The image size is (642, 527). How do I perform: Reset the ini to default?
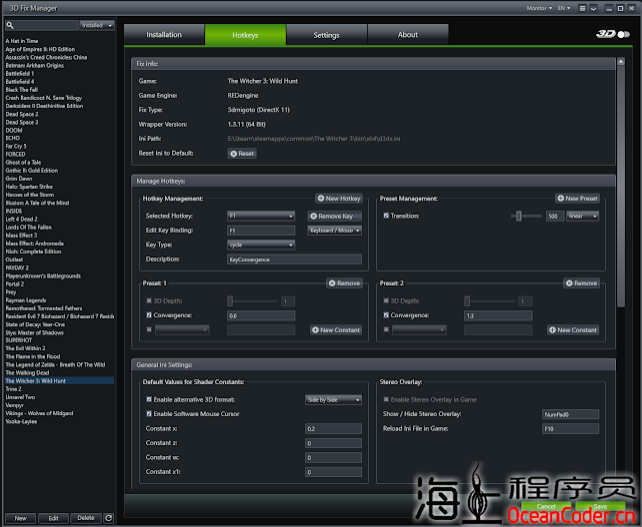coord(242,154)
